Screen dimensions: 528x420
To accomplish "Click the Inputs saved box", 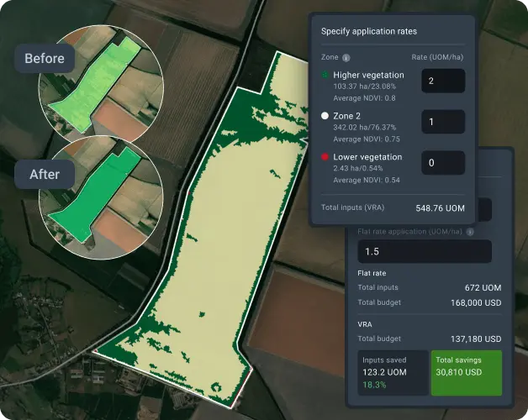I will [x=389, y=370].
